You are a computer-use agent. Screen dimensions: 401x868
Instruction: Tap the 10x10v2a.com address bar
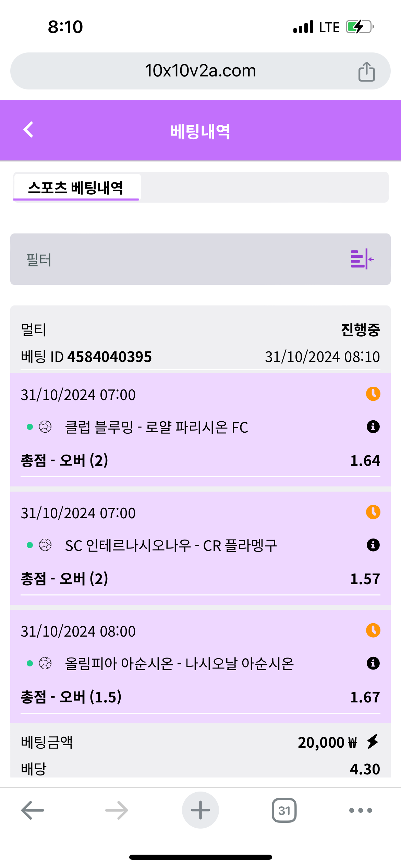[x=200, y=71]
